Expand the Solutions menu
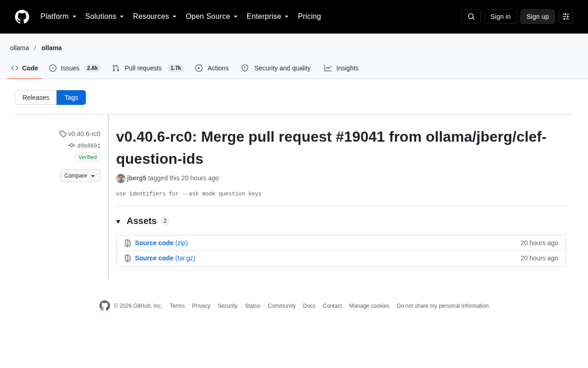The height and width of the screenshot is (368, 588). pos(104,17)
